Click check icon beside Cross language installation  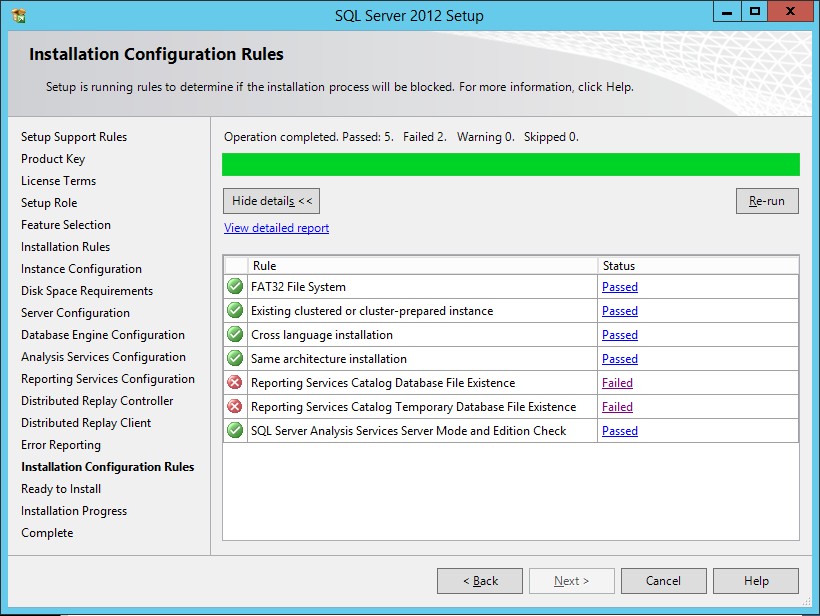click(x=235, y=335)
